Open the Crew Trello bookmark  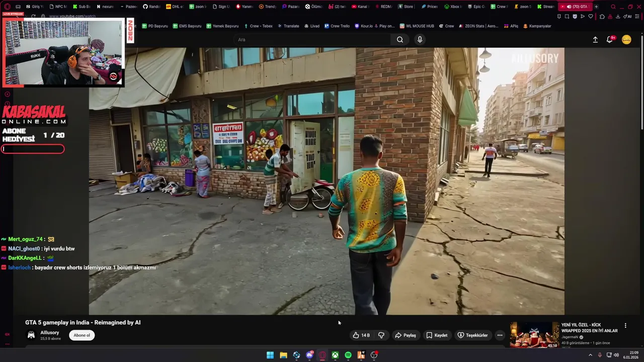[x=337, y=26]
